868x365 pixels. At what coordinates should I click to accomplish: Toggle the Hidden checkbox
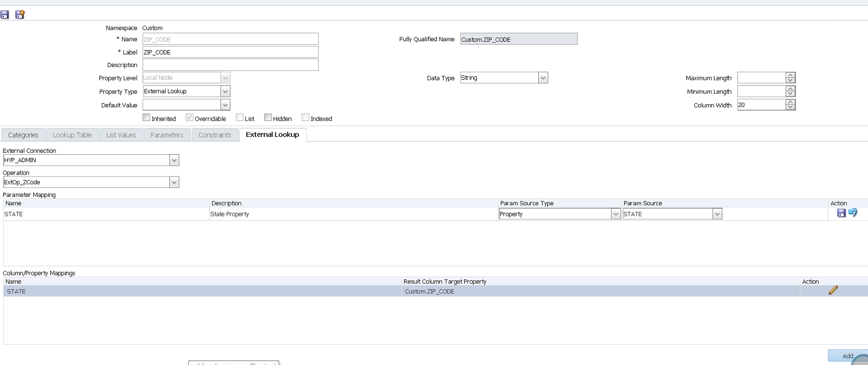tap(268, 118)
